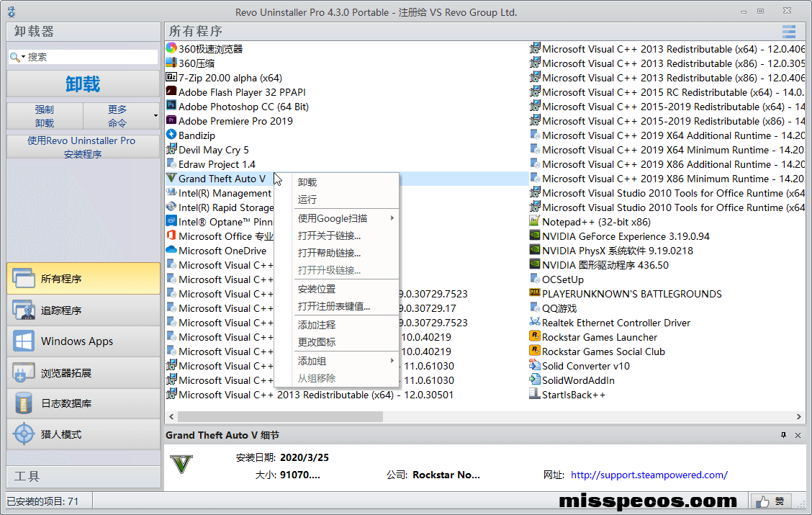Select the Notepad++ icon

pyautogui.click(x=535, y=222)
